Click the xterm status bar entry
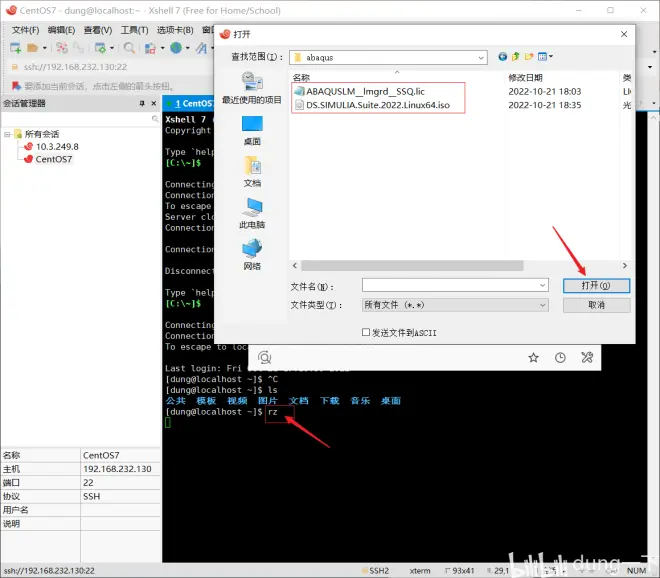660x578 pixels. (x=420, y=571)
